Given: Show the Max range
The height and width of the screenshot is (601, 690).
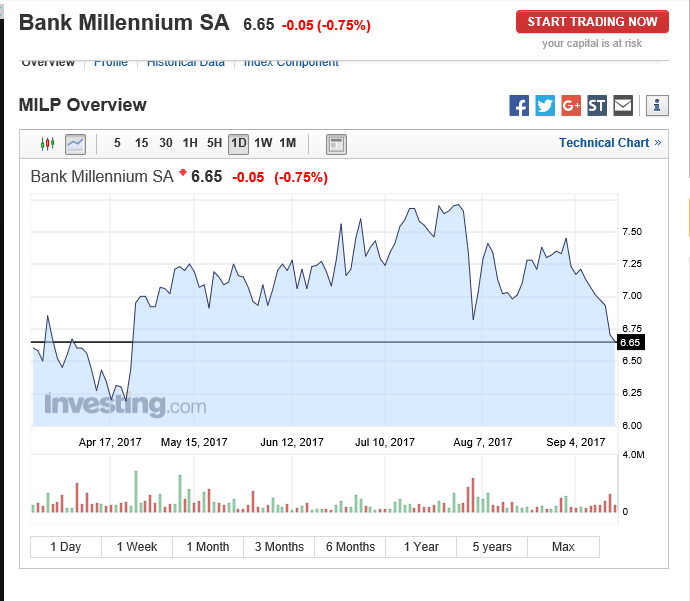Looking at the screenshot, I should [563, 547].
